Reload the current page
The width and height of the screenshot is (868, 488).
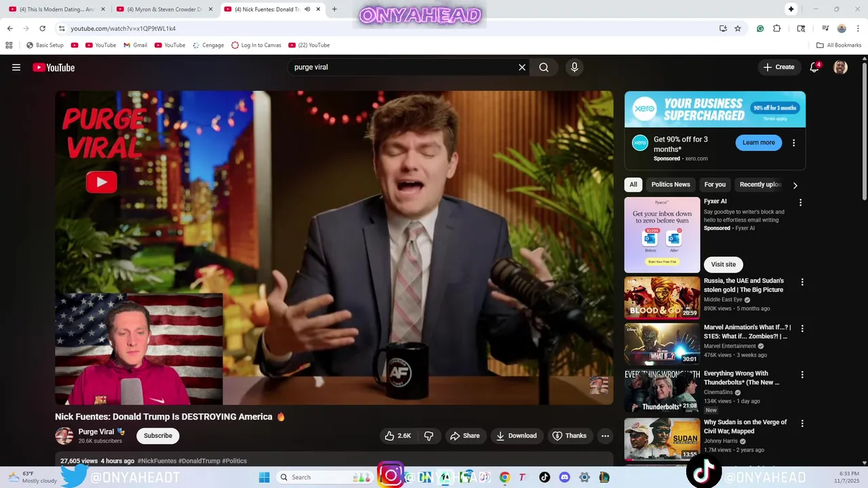[x=42, y=28]
